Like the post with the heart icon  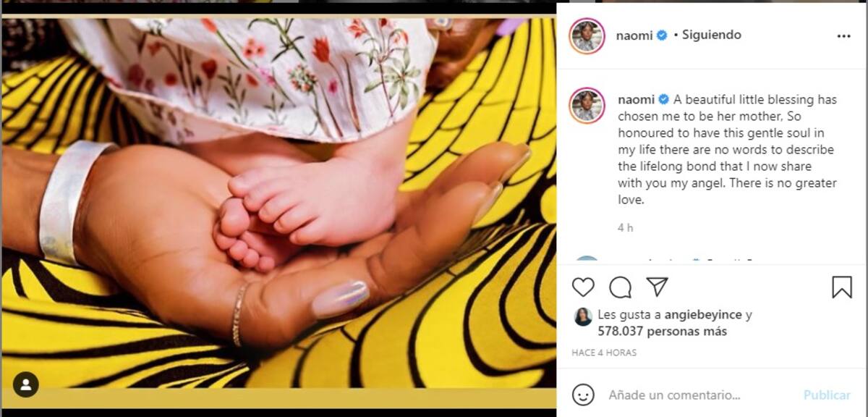click(x=583, y=287)
